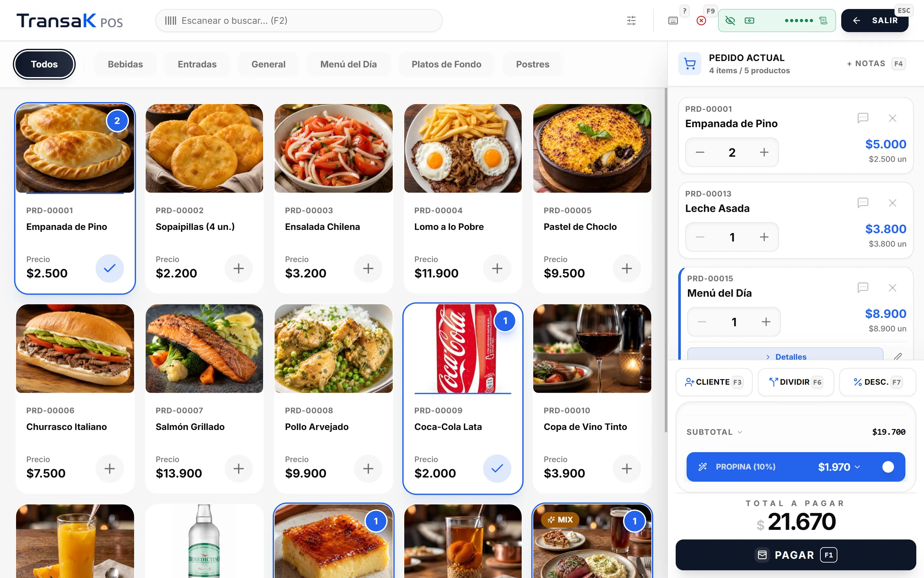Add comment to Menú del Día item
Viewport: 924px width, 578px height.
pos(862,287)
